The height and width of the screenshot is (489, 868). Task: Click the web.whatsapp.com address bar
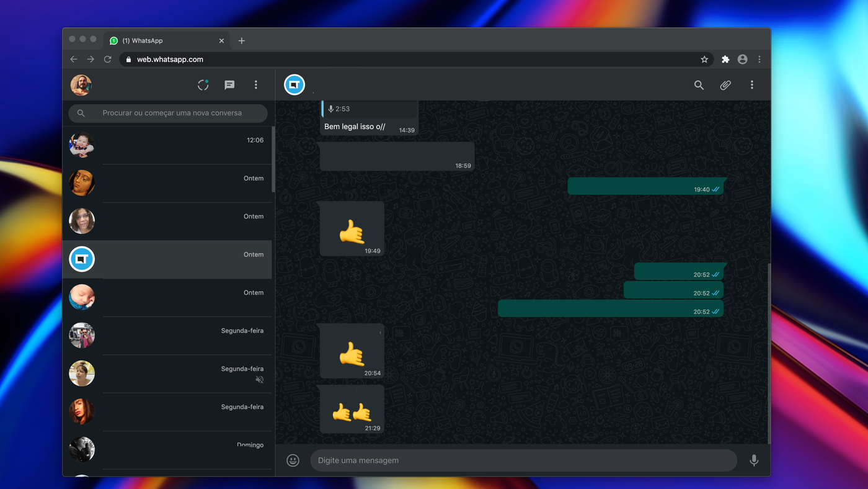(x=415, y=60)
